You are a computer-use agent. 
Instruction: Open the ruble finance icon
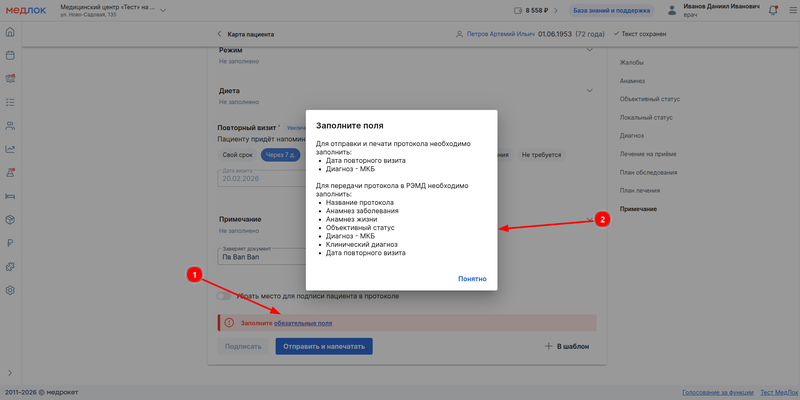(x=10, y=243)
